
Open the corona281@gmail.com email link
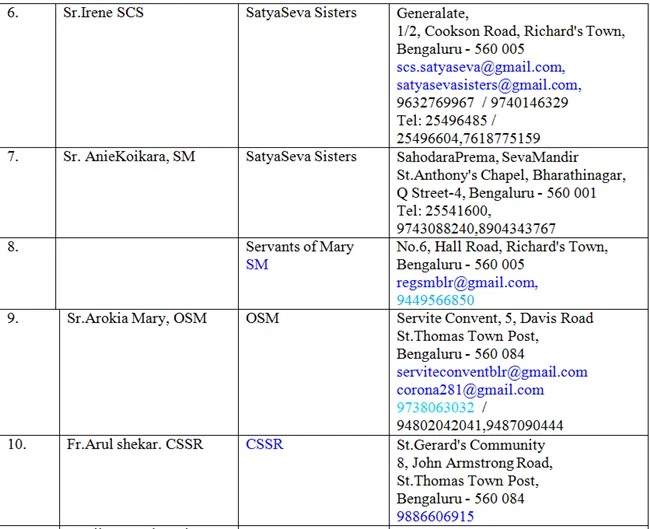pos(470,390)
